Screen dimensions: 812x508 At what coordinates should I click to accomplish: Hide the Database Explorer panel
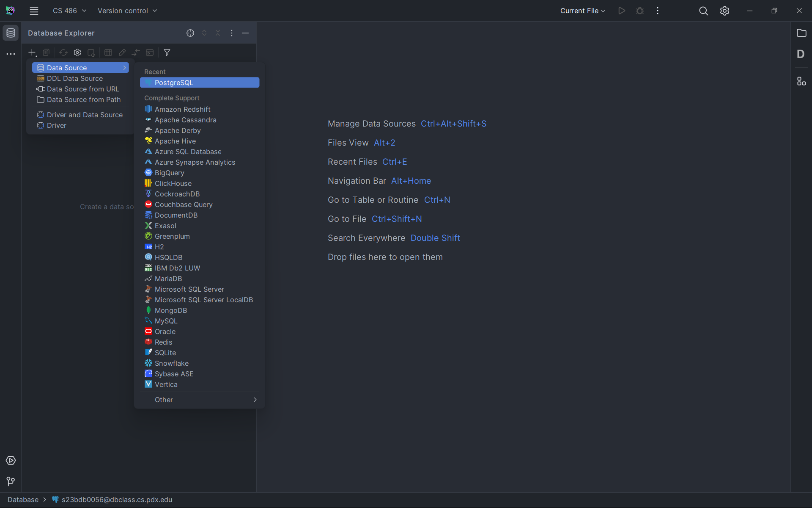pos(245,33)
